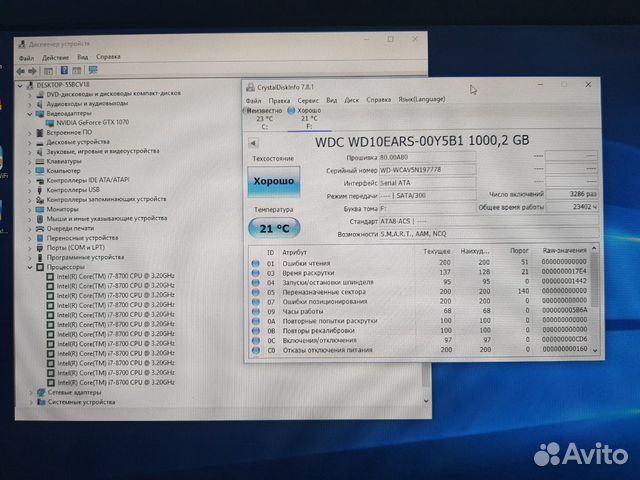Screen dimensions: 640x480
Task: Click the processor icon beside Процессоры
Action: (x=40, y=267)
